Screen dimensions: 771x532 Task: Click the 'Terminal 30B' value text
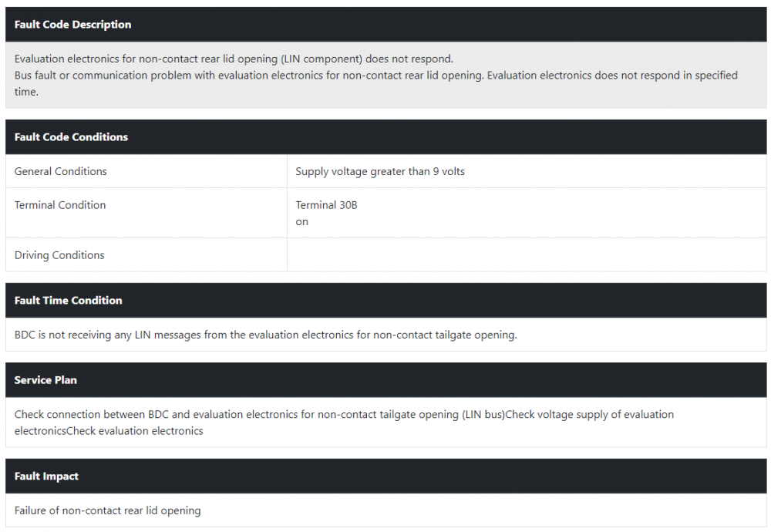pyautogui.click(x=326, y=205)
